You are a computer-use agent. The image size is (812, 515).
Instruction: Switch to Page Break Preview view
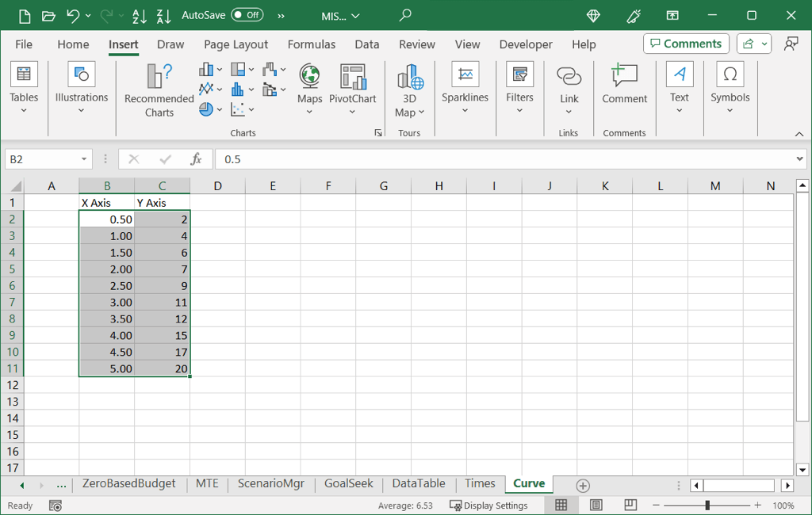(x=630, y=505)
